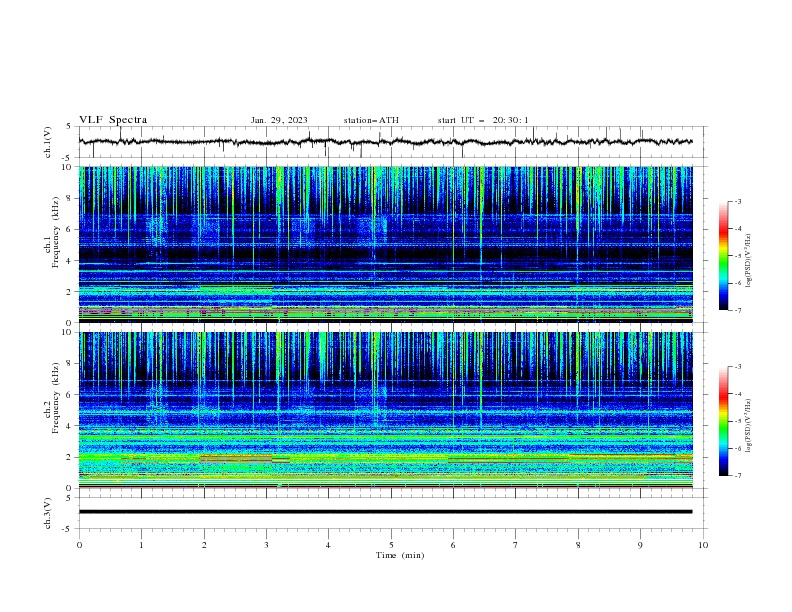Image resolution: width=792 pixels, height=612 pixels.
Task: Click time axis tick label '6'
Action: click(x=453, y=545)
